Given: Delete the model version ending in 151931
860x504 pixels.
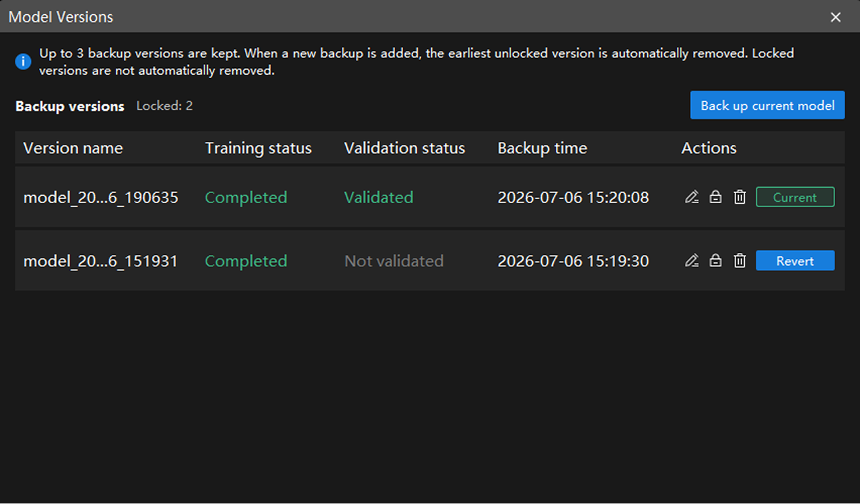Looking at the screenshot, I should (740, 260).
